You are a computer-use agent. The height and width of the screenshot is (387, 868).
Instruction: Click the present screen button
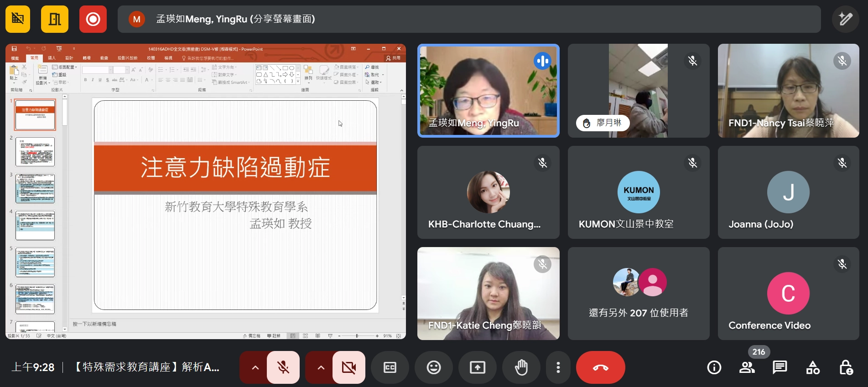click(x=477, y=367)
